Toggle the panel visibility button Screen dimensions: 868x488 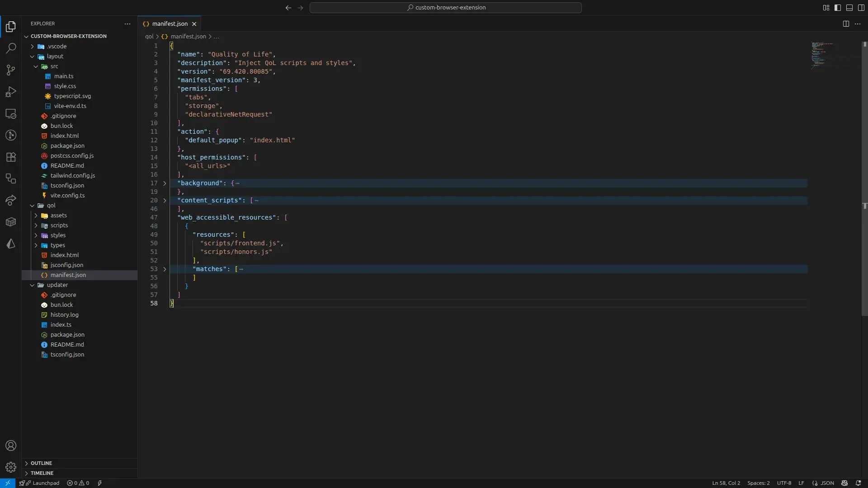pyautogui.click(x=849, y=8)
